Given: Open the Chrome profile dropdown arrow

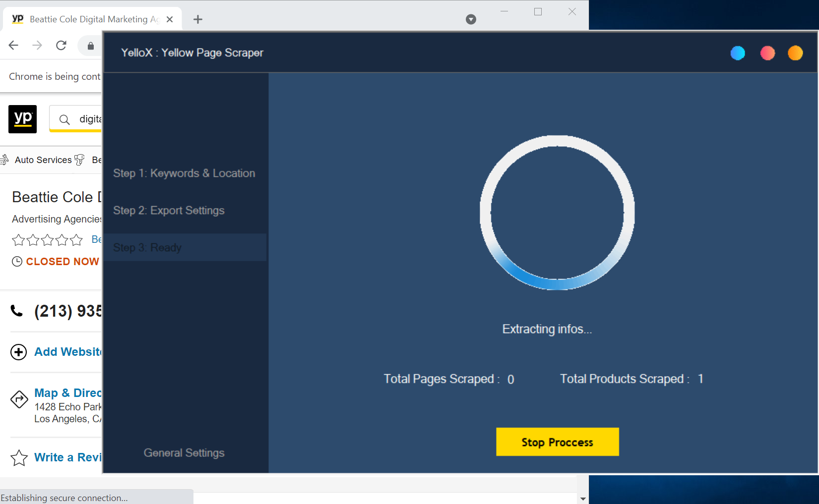Looking at the screenshot, I should tap(471, 19).
